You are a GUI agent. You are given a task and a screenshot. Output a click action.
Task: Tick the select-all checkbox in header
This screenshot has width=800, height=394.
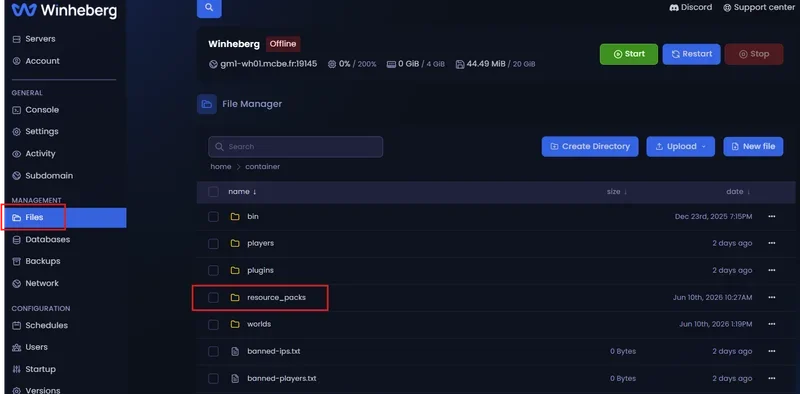click(213, 192)
